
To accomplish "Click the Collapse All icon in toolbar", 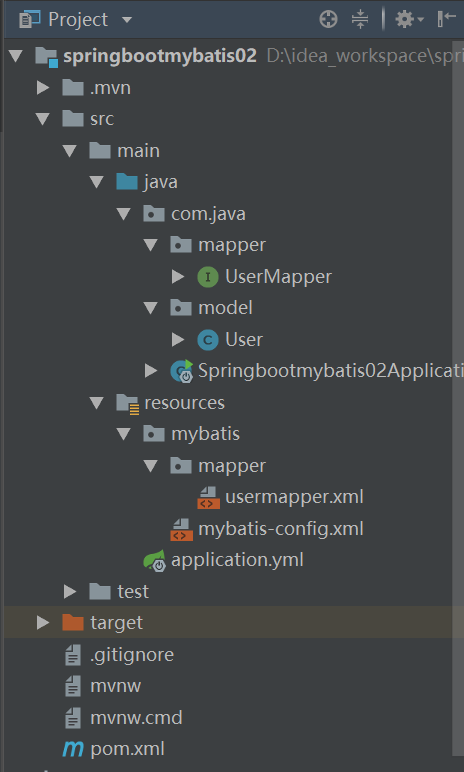I will pos(360,20).
